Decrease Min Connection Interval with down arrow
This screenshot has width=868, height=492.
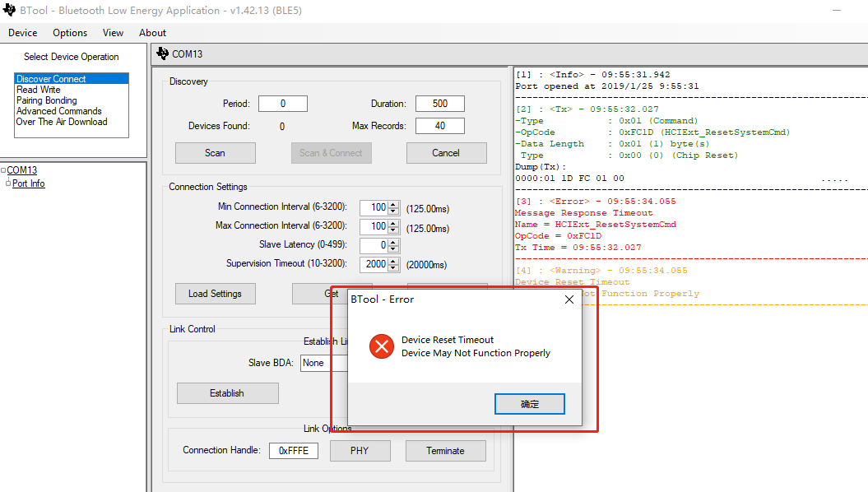point(393,211)
